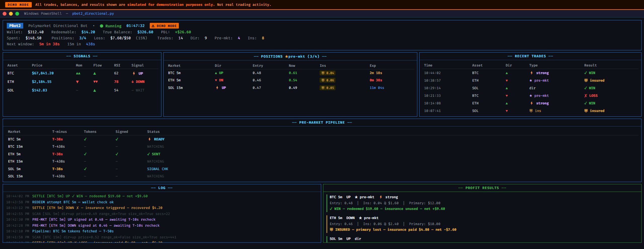
Task: Click the 10:43:58 REDEEM attempt log line
Action: click(x=60, y=202)
